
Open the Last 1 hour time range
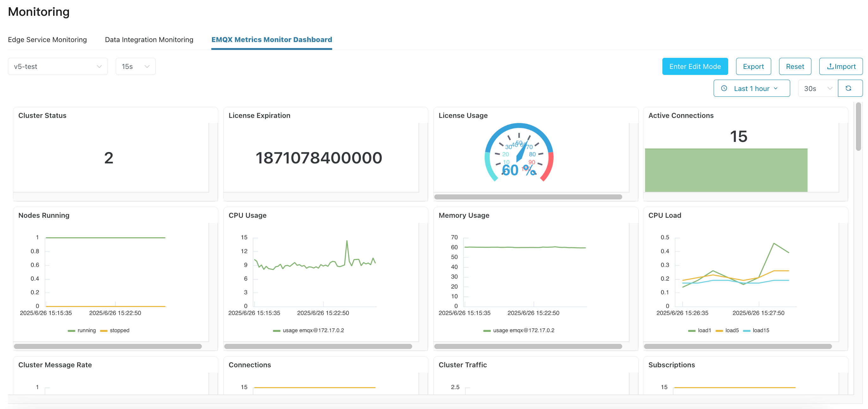(x=751, y=89)
